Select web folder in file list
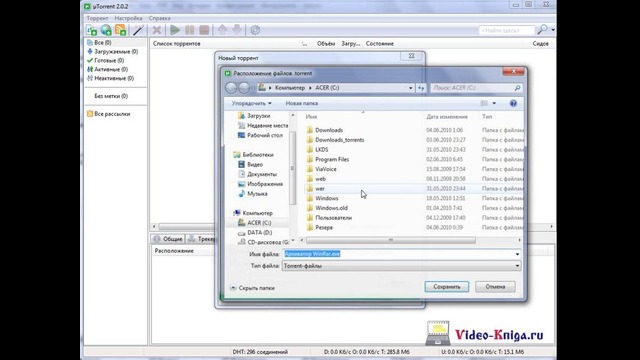This screenshot has width=640, height=360. (x=320, y=179)
